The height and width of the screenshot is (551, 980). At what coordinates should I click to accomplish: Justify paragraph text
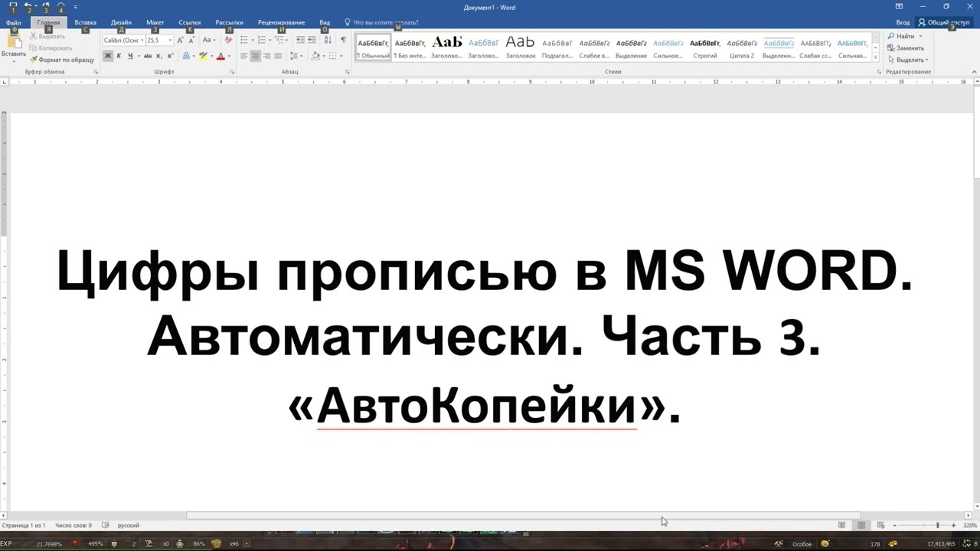tap(277, 56)
